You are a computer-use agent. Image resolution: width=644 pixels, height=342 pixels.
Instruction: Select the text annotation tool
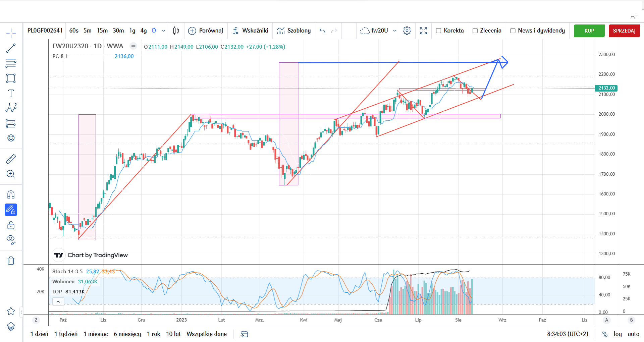(x=11, y=93)
